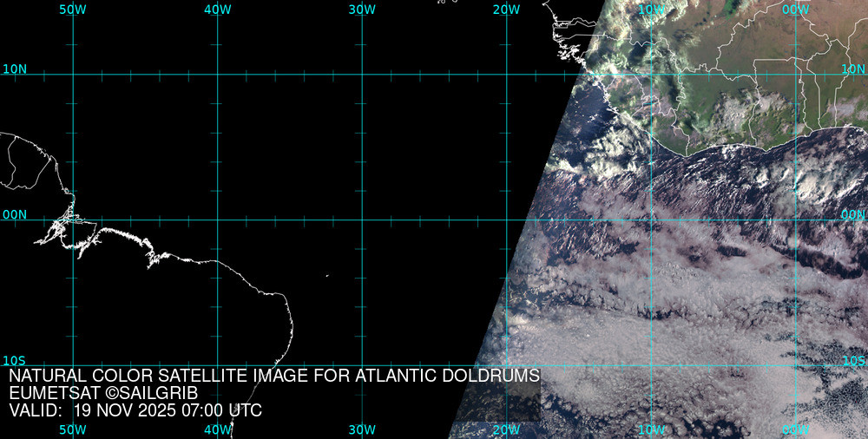
Task: Select the bottom 30W longitude label
Action: tap(362, 429)
